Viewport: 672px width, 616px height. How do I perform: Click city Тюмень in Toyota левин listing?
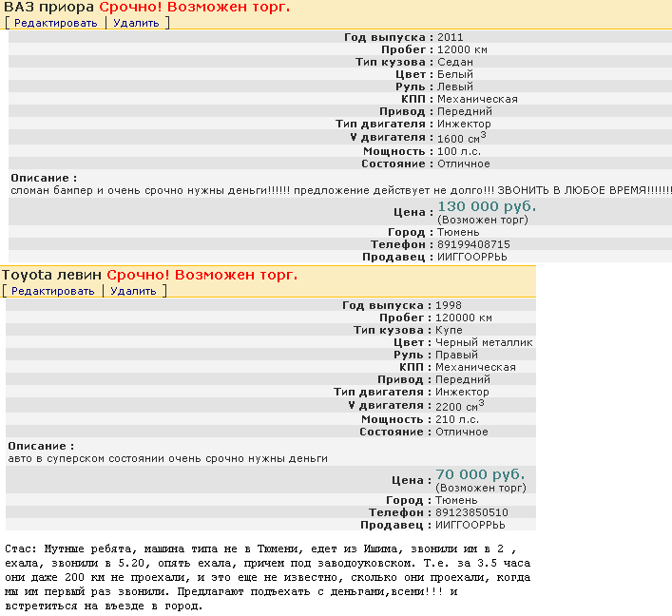pyautogui.click(x=456, y=500)
